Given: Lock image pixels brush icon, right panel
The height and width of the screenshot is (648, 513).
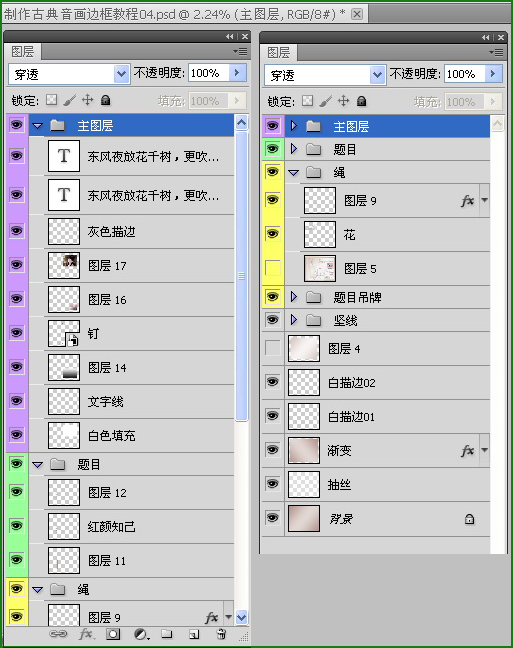Looking at the screenshot, I should [326, 101].
